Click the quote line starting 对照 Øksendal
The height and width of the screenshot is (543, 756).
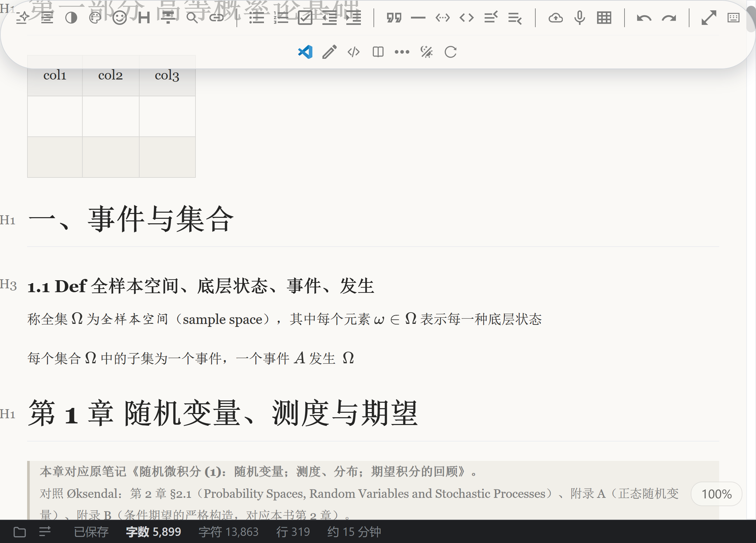359,494
